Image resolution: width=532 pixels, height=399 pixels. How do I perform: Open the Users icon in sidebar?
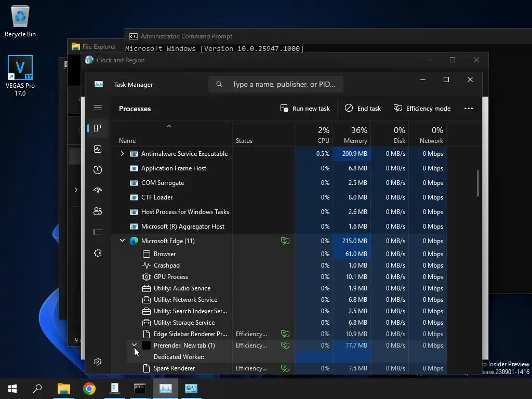pos(98,211)
